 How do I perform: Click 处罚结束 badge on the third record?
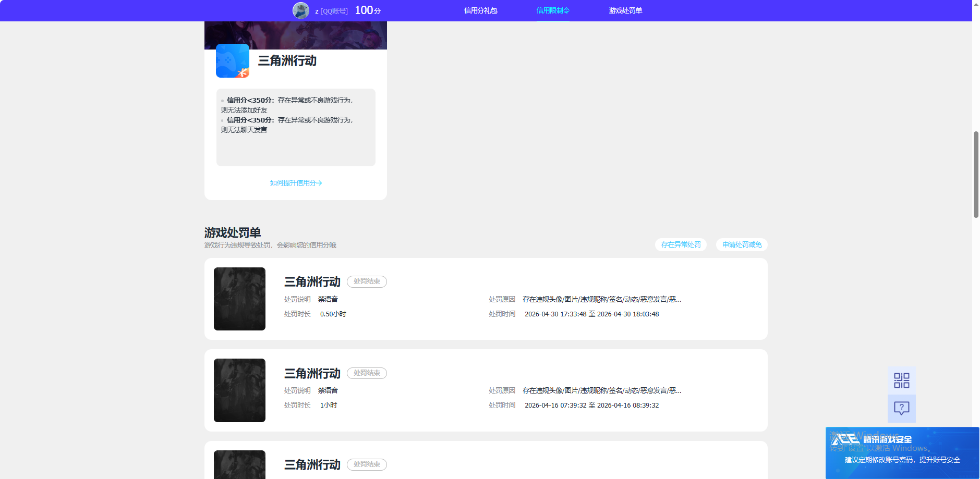click(x=367, y=464)
